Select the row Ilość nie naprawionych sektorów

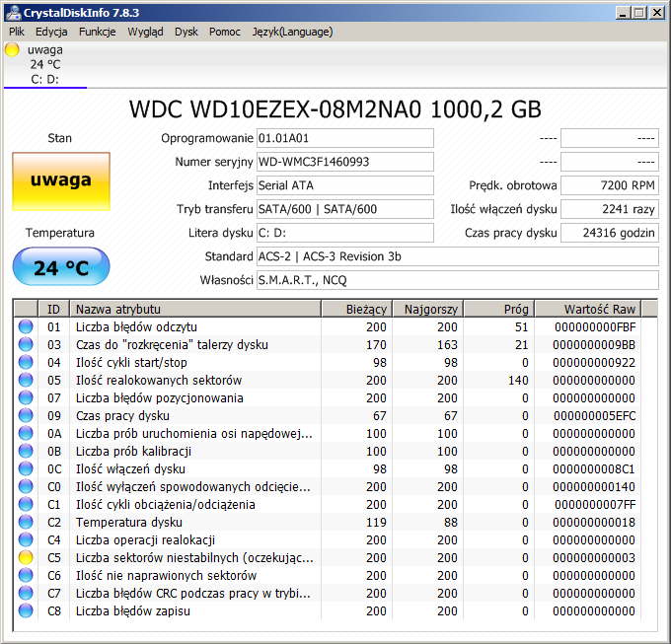pyautogui.click(x=328, y=575)
